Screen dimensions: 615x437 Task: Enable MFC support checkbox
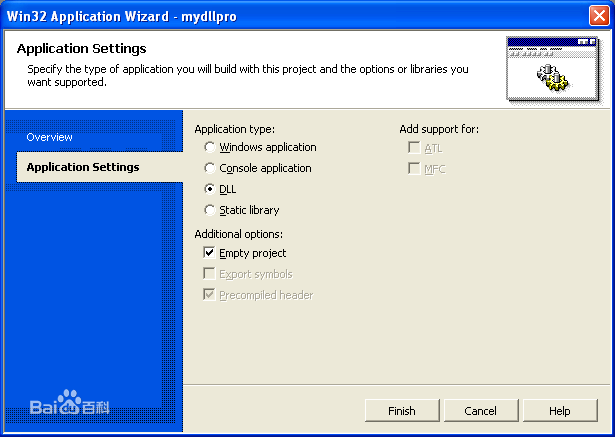[414, 169]
